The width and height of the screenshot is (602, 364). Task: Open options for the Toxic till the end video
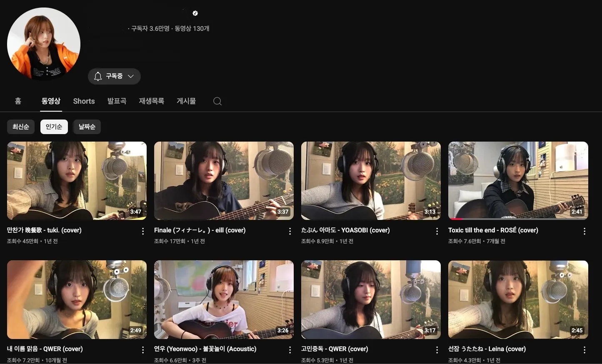[x=585, y=231]
